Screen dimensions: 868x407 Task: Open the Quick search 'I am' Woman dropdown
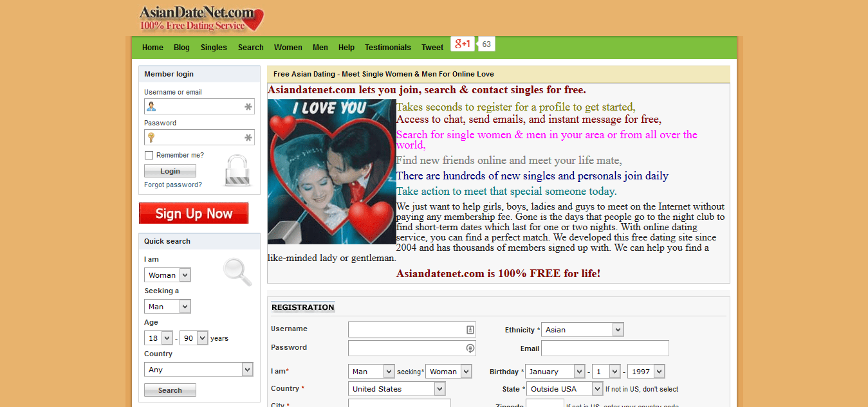(x=167, y=275)
